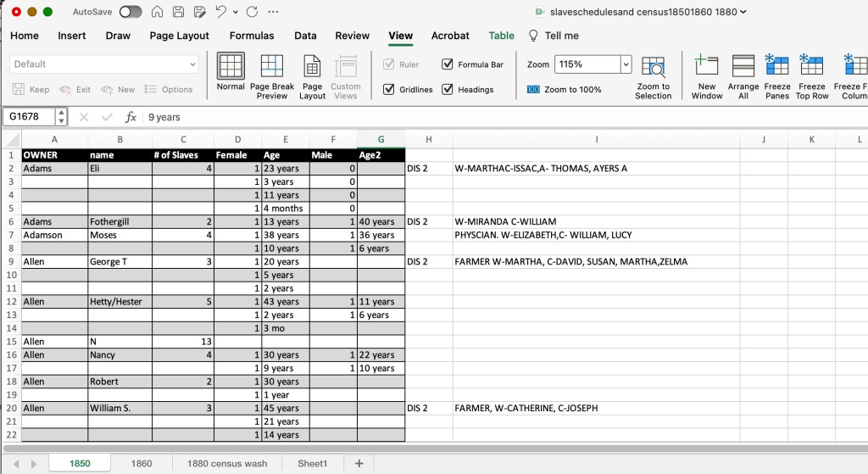868x474 pixels.
Task: Switch to Page Break Preview
Action: 272,67
